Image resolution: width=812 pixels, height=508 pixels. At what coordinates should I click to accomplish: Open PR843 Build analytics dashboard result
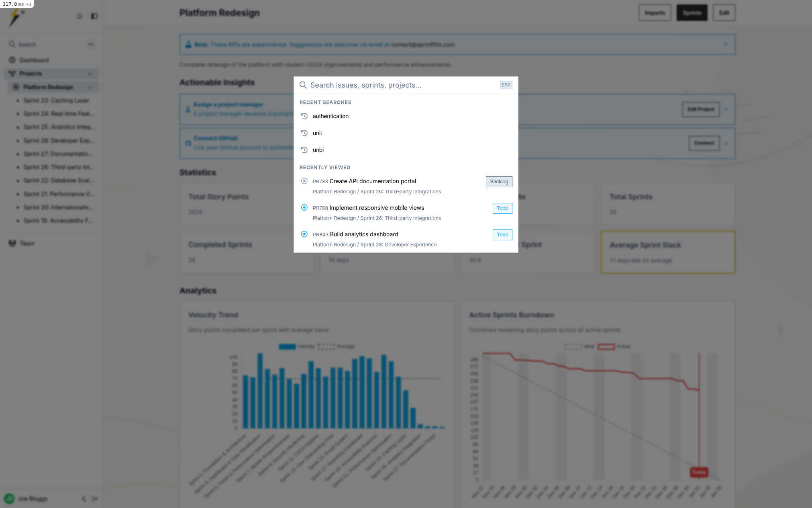coord(364,234)
